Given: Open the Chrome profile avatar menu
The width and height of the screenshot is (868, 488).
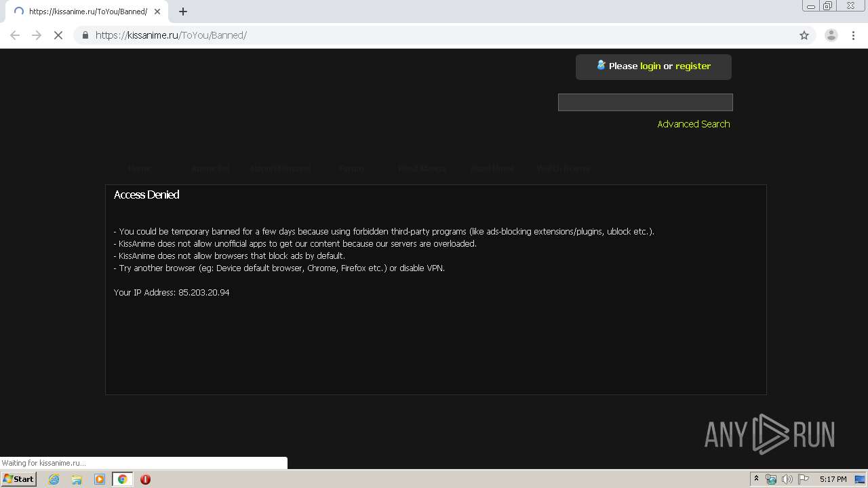Looking at the screenshot, I should (x=831, y=35).
